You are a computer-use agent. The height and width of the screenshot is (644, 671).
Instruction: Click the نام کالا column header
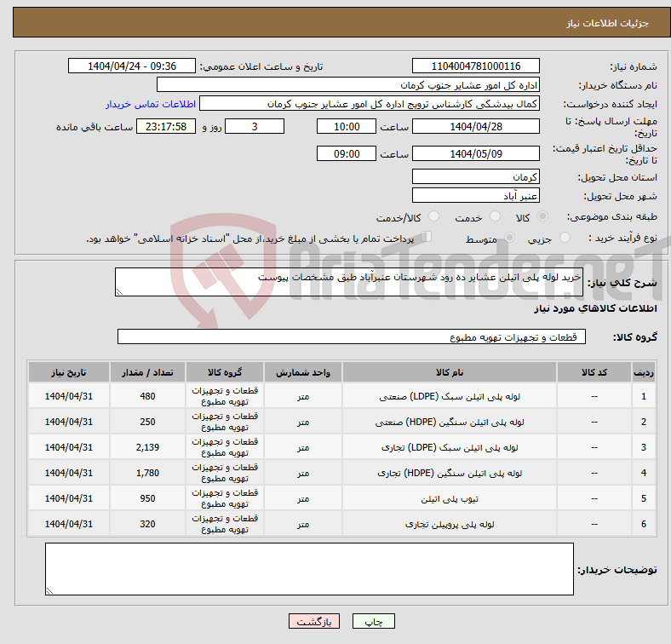(450, 372)
